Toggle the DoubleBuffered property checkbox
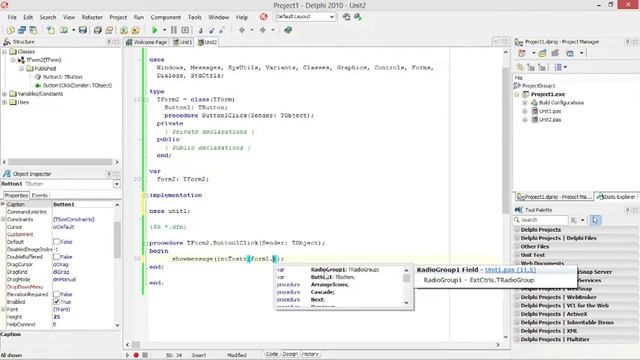Viewport: 640px width, 360px height. pyautogui.click(x=56, y=257)
